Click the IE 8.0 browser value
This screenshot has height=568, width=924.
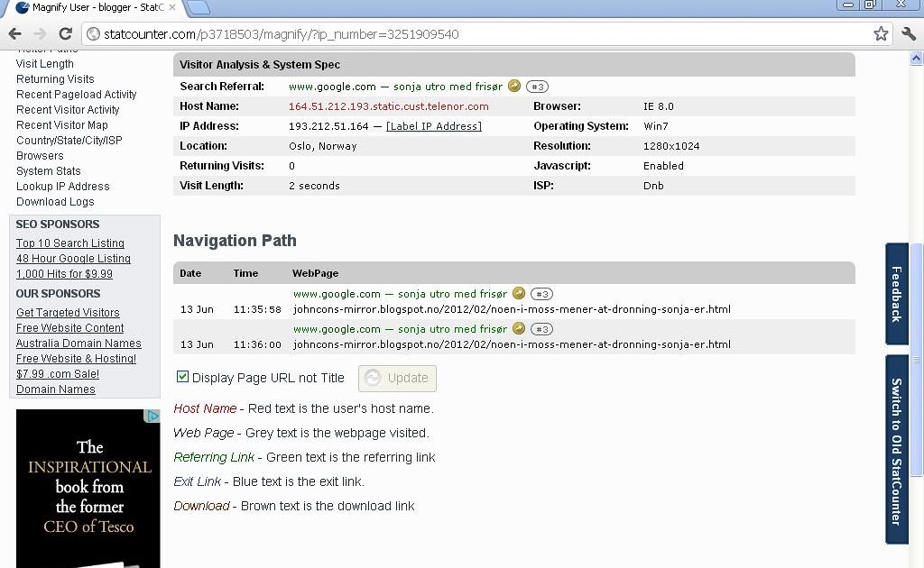[x=658, y=106]
